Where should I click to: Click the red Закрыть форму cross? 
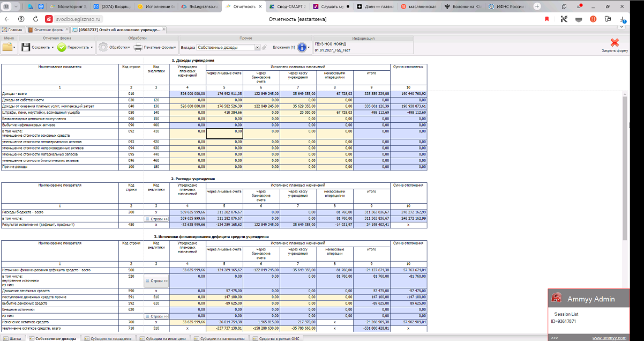pos(615,43)
